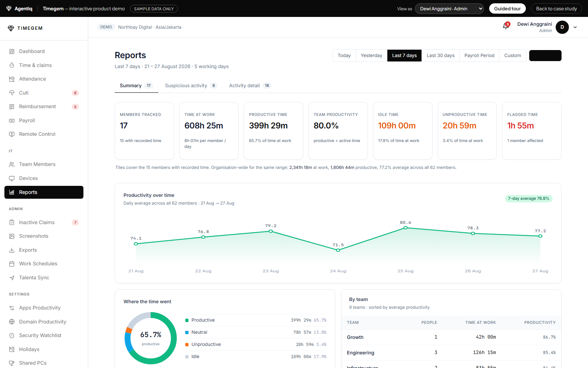Open Talenta Sync page

point(44,277)
